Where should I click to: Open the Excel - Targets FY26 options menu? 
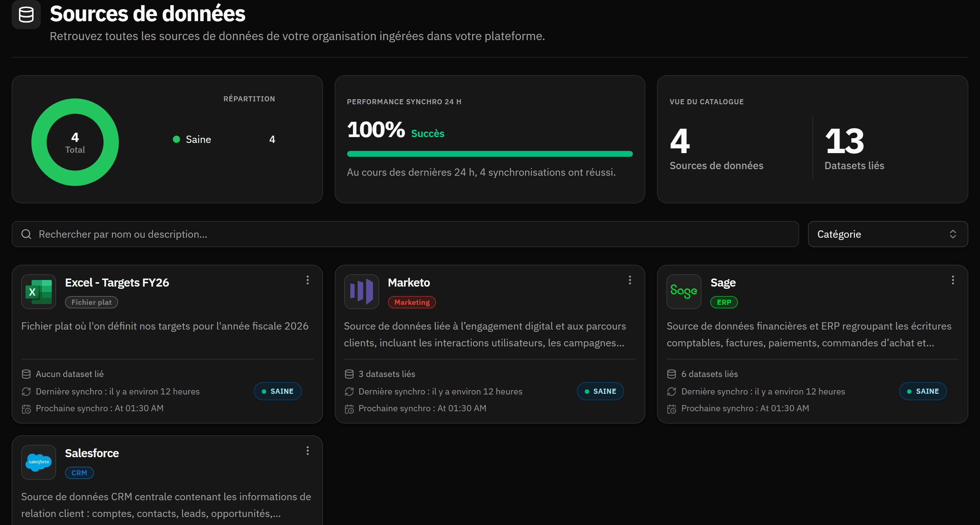[x=307, y=280]
